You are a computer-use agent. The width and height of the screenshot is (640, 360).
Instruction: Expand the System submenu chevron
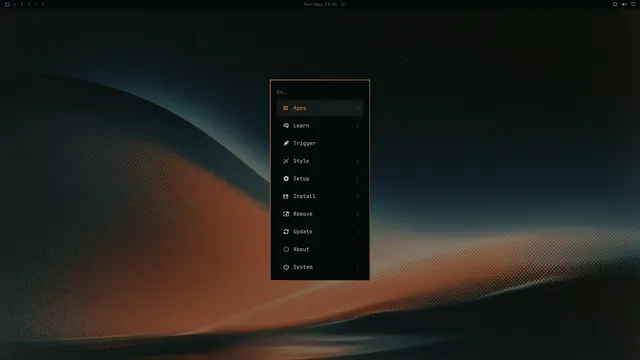click(358, 267)
